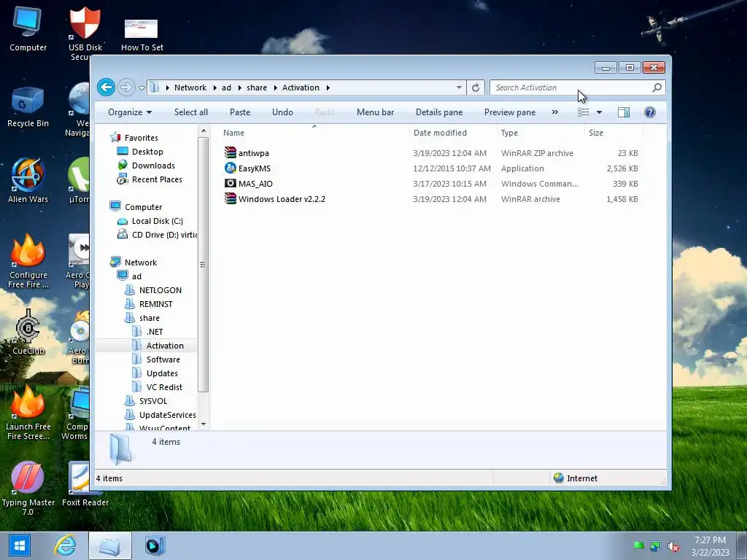Select Windows Loader v2.2.2 archive icon
Viewport: 747px width, 560px height.
click(x=230, y=198)
